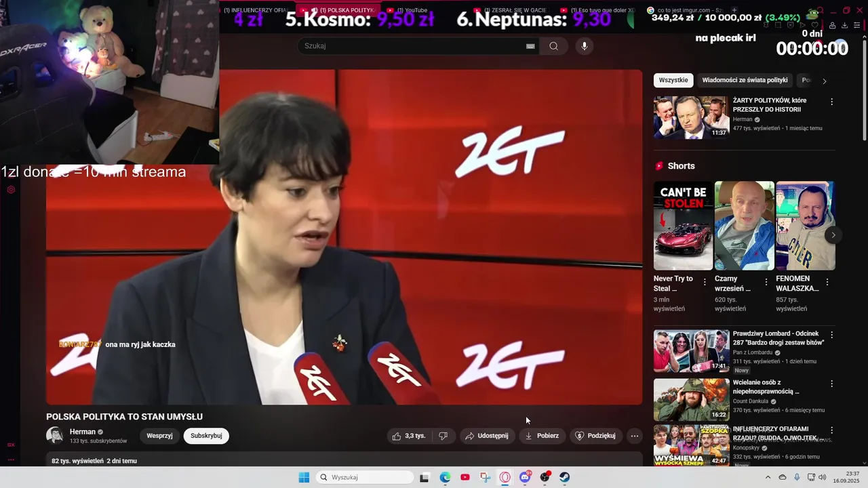This screenshot has height=488, width=868.
Task: Start voice search with the microphone icon
Action: point(584,46)
